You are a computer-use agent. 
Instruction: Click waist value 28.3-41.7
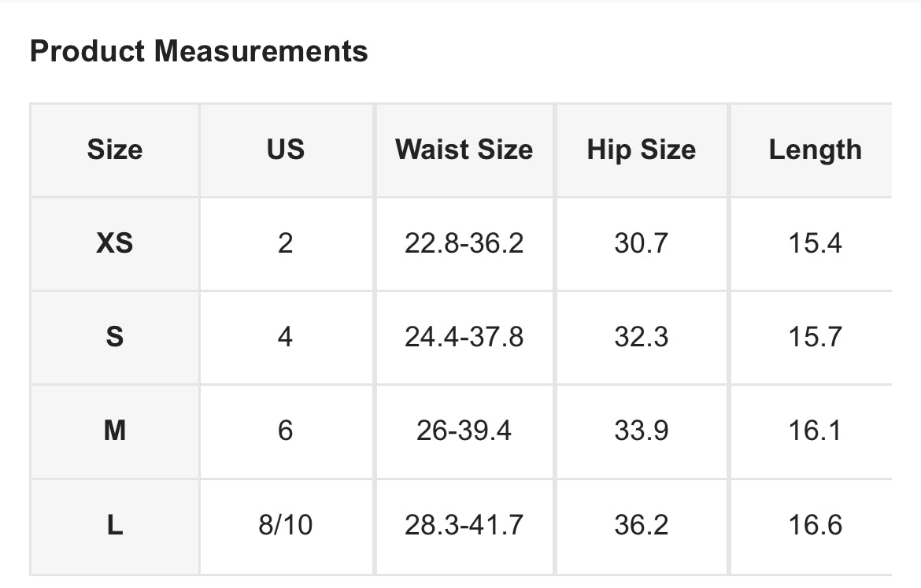(464, 524)
